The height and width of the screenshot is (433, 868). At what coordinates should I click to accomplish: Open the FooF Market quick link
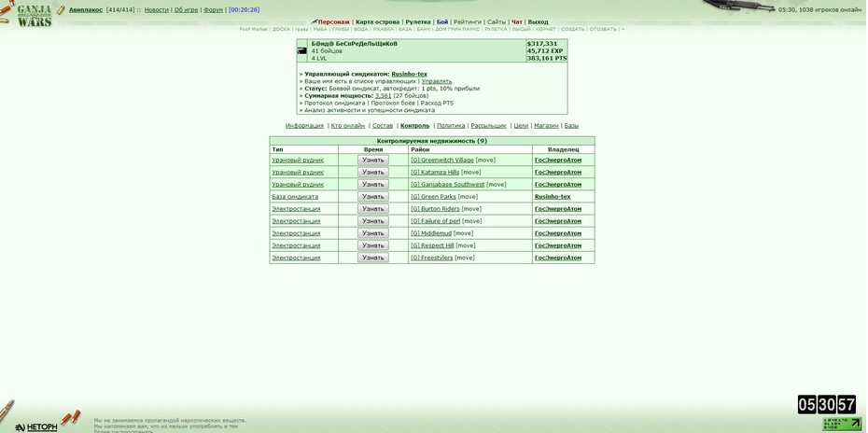(x=254, y=29)
